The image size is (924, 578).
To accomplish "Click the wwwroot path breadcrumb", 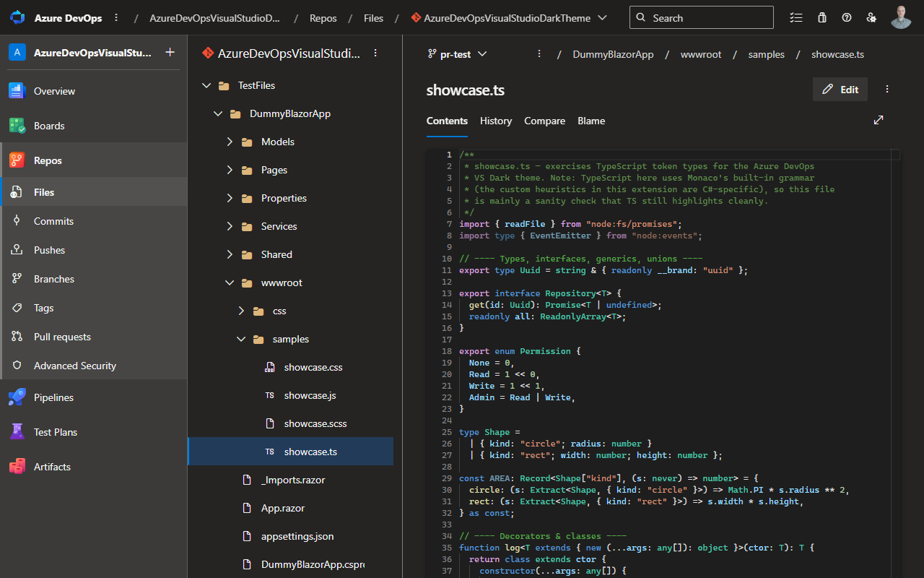I will pyautogui.click(x=701, y=54).
